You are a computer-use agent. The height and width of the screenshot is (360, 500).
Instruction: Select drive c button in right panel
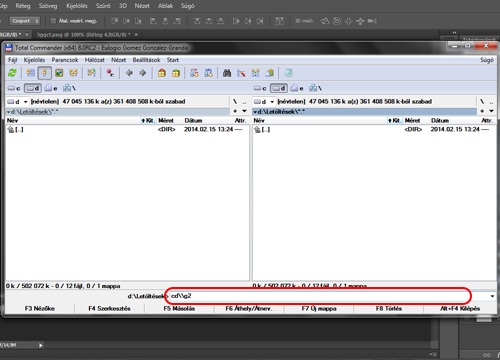[260, 88]
